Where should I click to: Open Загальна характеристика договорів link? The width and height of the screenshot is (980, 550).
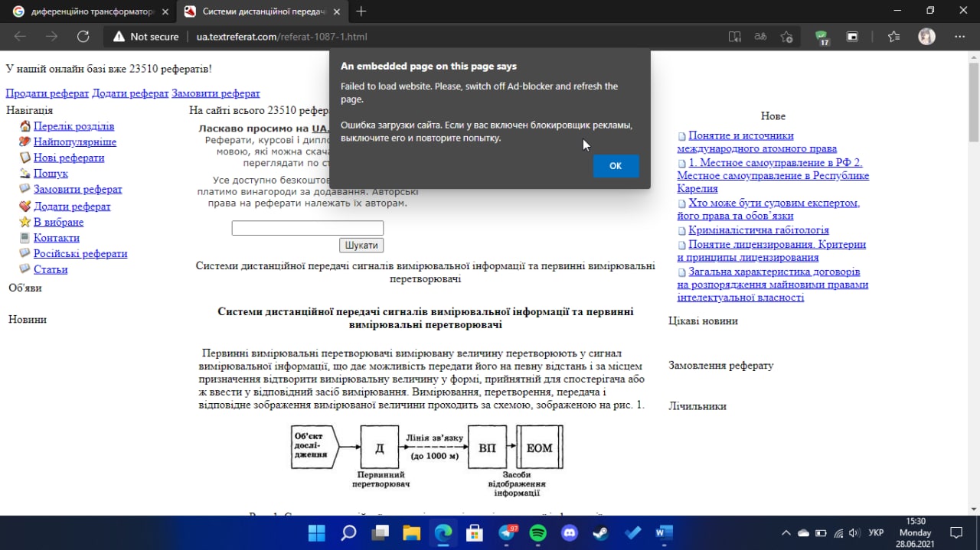773,285
